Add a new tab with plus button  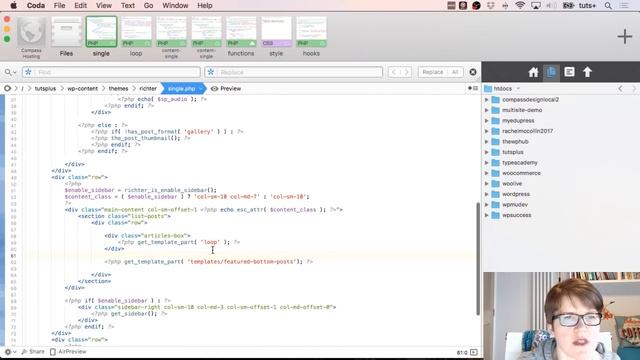(624, 36)
